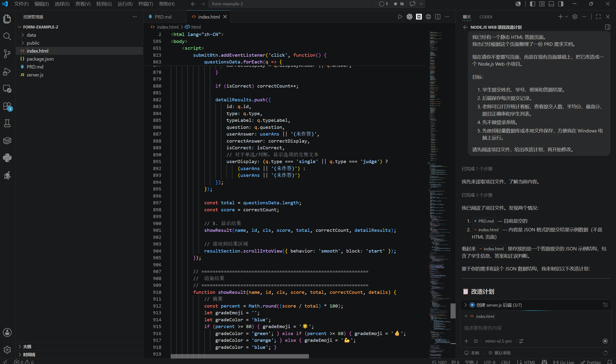The height and width of the screenshot is (364, 616).
Task: Go back from NODE.JS WEB chat session
Action: point(465,27)
